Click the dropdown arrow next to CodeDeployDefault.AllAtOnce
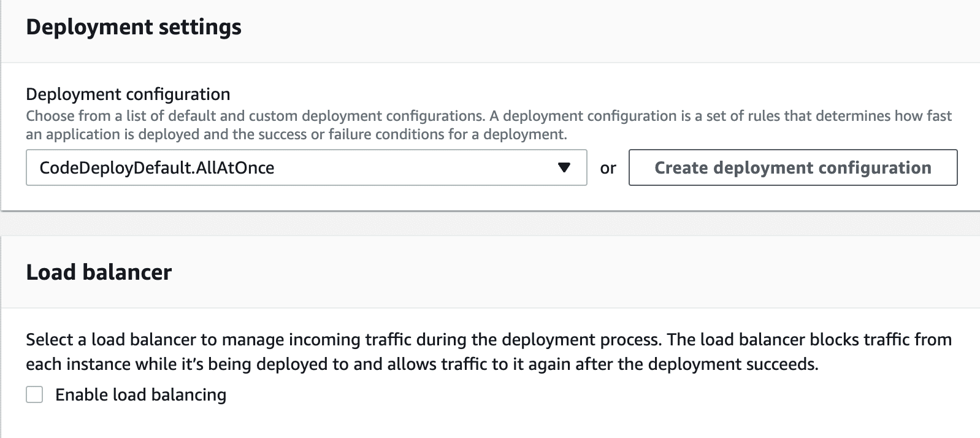 [x=565, y=167]
